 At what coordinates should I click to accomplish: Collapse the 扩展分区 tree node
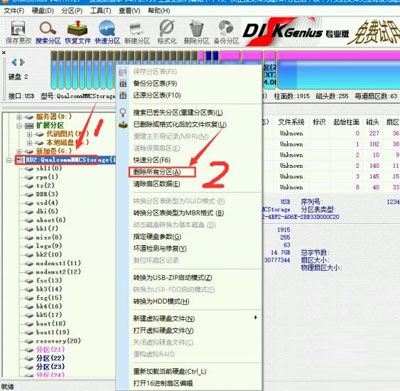(x=19, y=126)
